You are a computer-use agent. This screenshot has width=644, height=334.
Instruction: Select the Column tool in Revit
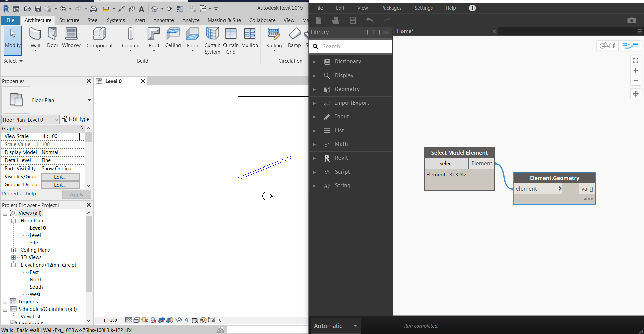(131, 39)
